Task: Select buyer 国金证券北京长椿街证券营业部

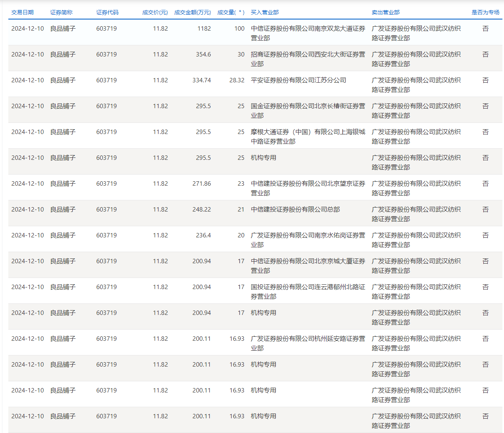Action: pyautogui.click(x=308, y=111)
